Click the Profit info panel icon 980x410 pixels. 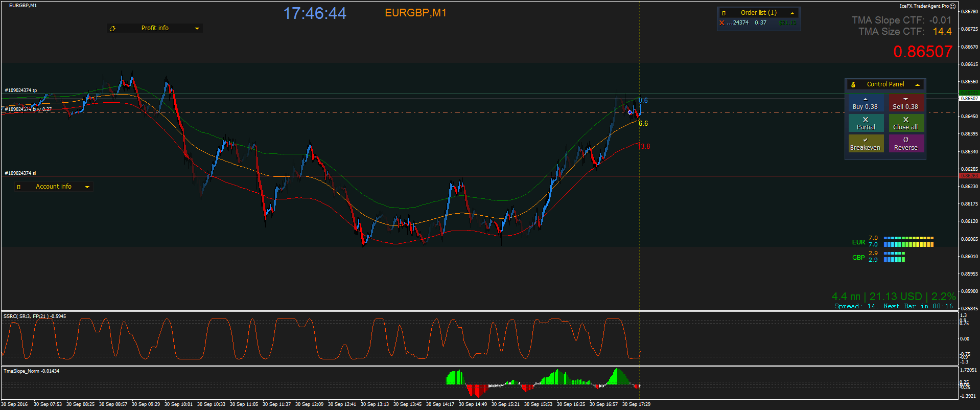tap(112, 29)
